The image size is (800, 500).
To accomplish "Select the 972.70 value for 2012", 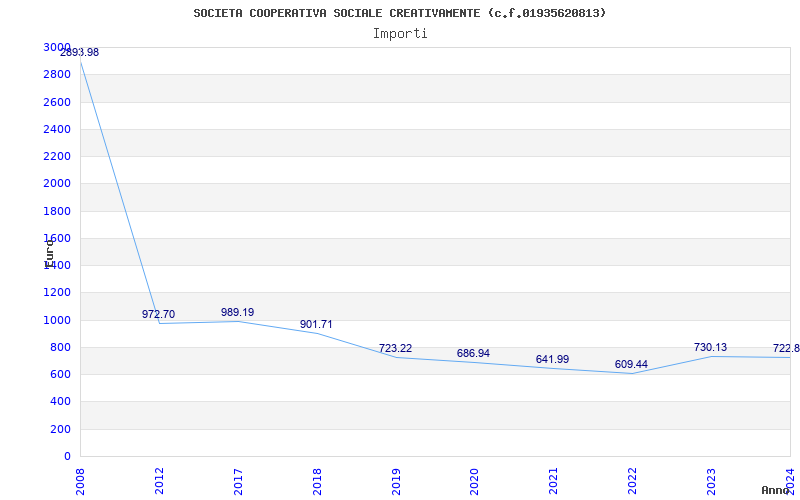I will [158, 314].
